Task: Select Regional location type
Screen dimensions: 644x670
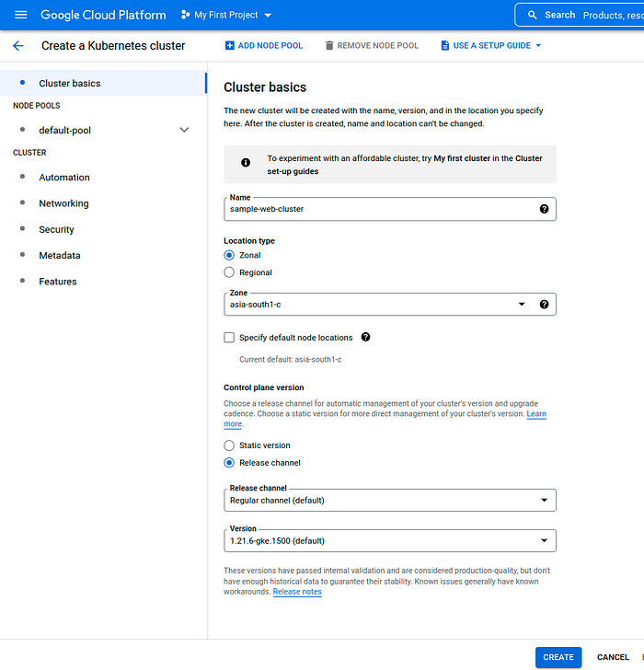Action: click(229, 272)
